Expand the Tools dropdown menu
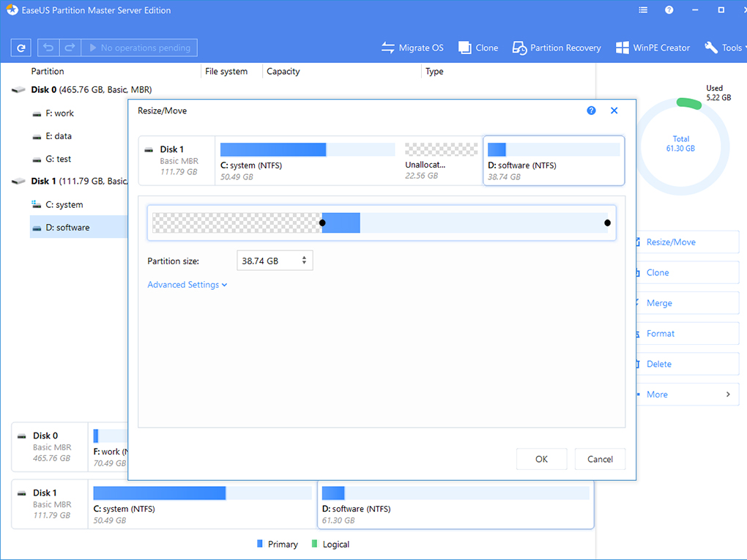The width and height of the screenshot is (747, 560). (x=725, y=48)
